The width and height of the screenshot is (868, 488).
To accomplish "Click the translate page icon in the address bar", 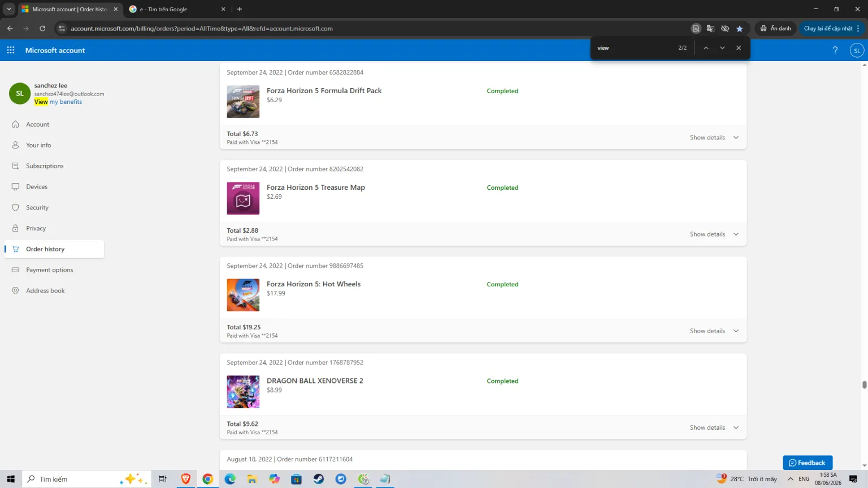I will pyautogui.click(x=710, y=28).
